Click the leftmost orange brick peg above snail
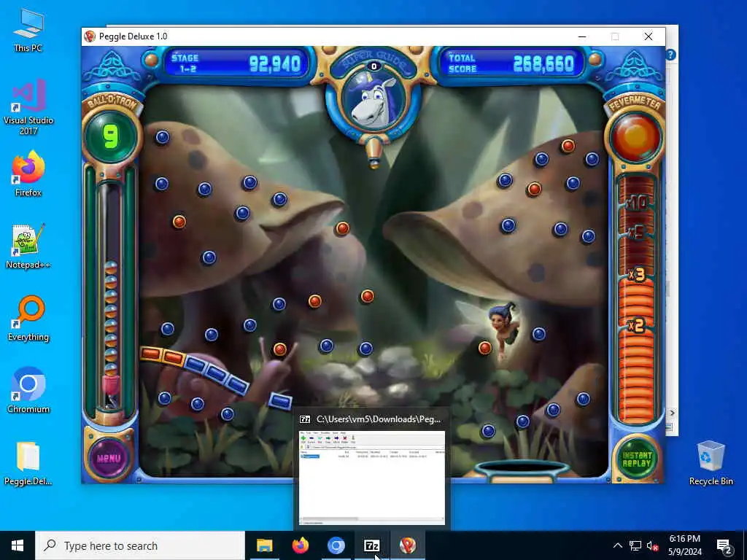The image size is (747, 560). [x=150, y=354]
